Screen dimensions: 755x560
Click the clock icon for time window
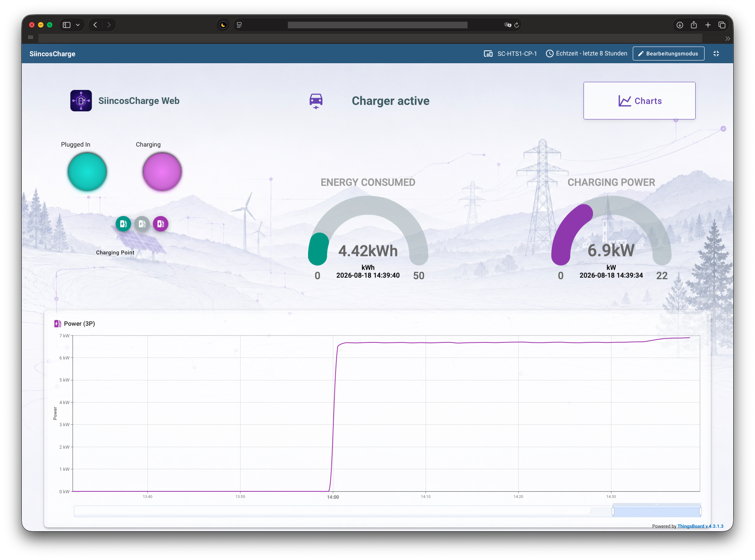550,54
